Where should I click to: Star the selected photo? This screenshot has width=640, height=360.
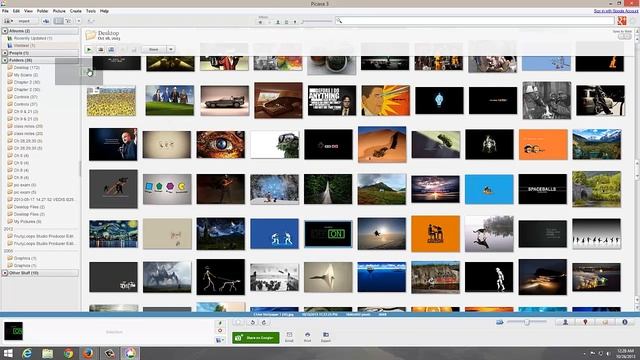point(238,322)
